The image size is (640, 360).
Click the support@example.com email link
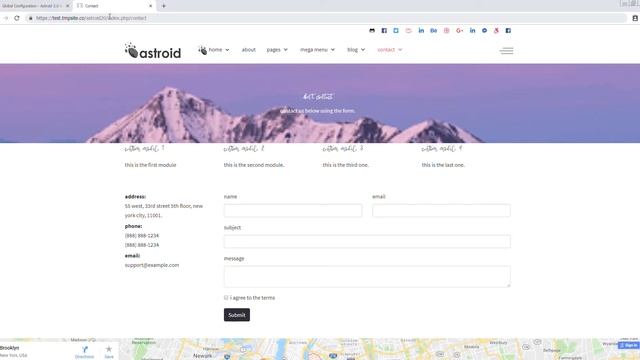coord(152,265)
